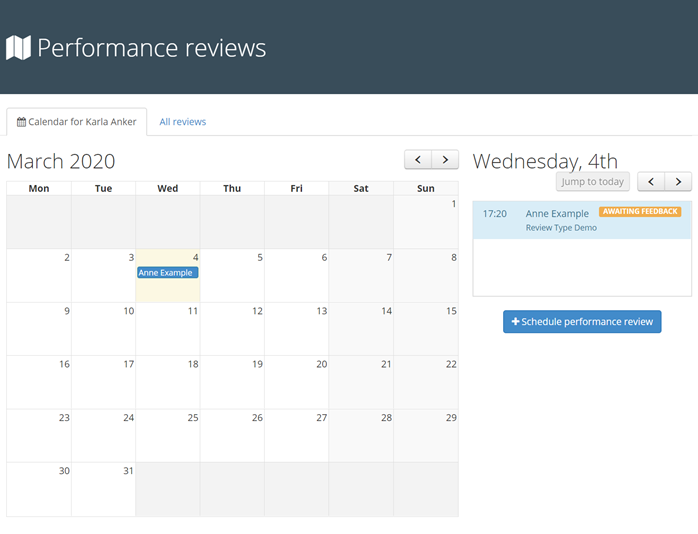The height and width of the screenshot is (534, 698).
Task: Open the Anne Example event on March 4
Action: pos(167,272)
